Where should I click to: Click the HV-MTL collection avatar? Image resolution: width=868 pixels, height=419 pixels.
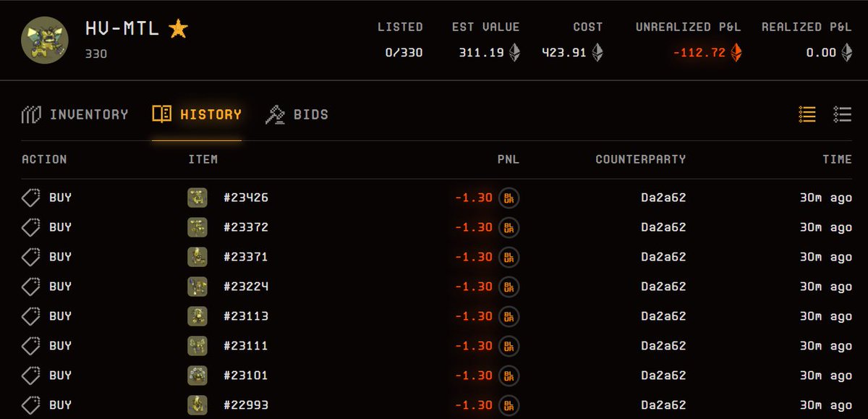click(x=45, y=40)
